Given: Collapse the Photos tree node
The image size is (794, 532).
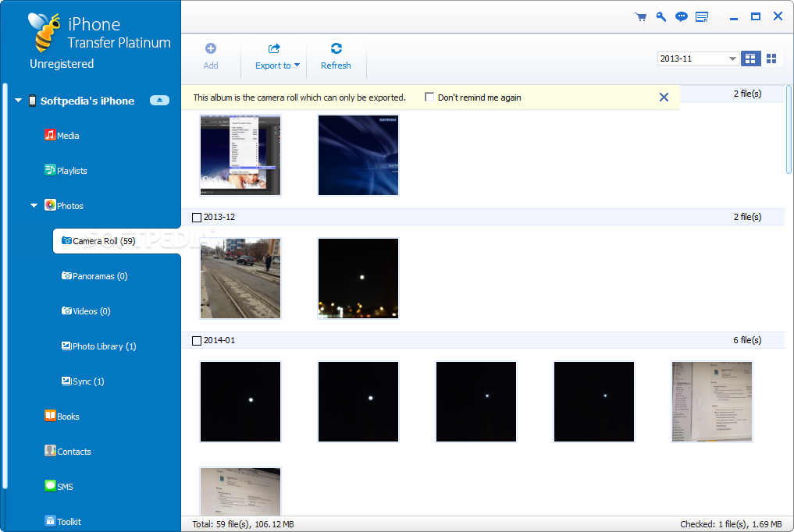Looking at the screenshot, I should (x=34, y=205).
